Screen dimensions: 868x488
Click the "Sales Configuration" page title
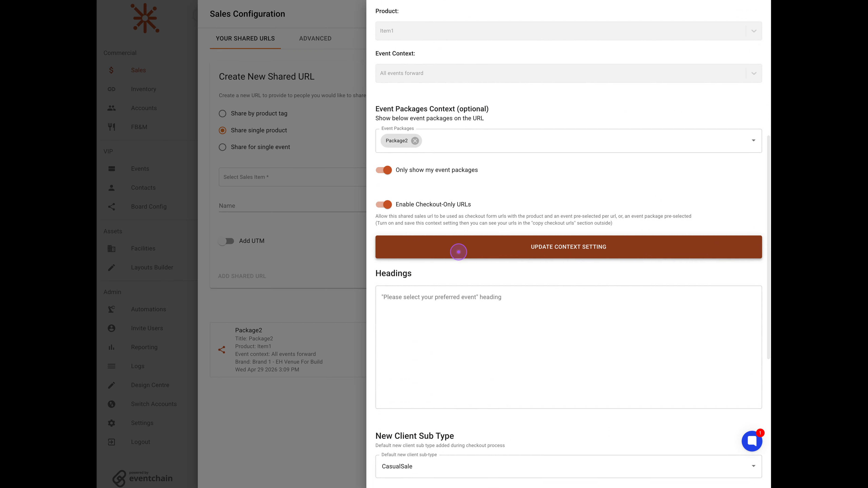click(x=247, y=14)
